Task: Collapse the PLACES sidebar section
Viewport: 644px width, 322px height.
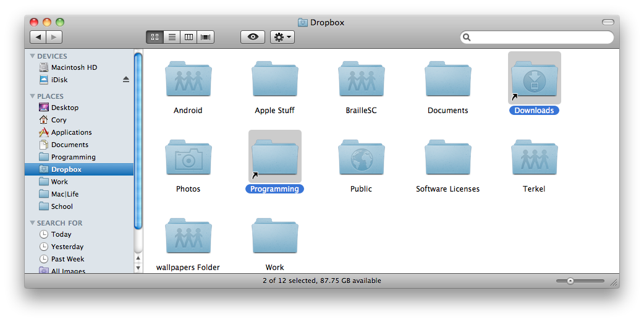Action: (32, 96)
